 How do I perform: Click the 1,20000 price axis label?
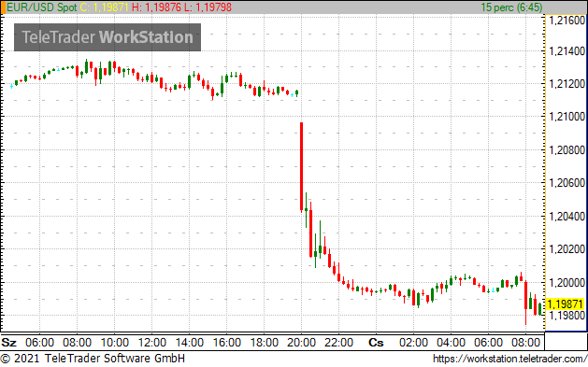point(566,282)
